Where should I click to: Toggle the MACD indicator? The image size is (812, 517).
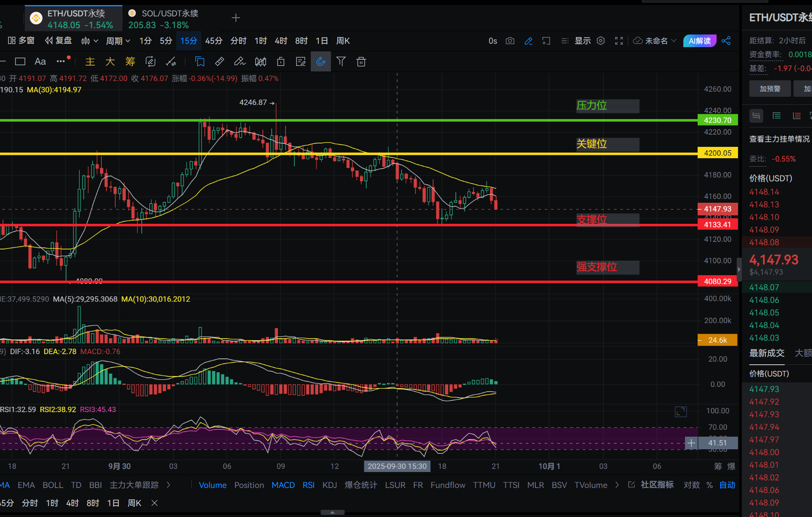[283, 485]
